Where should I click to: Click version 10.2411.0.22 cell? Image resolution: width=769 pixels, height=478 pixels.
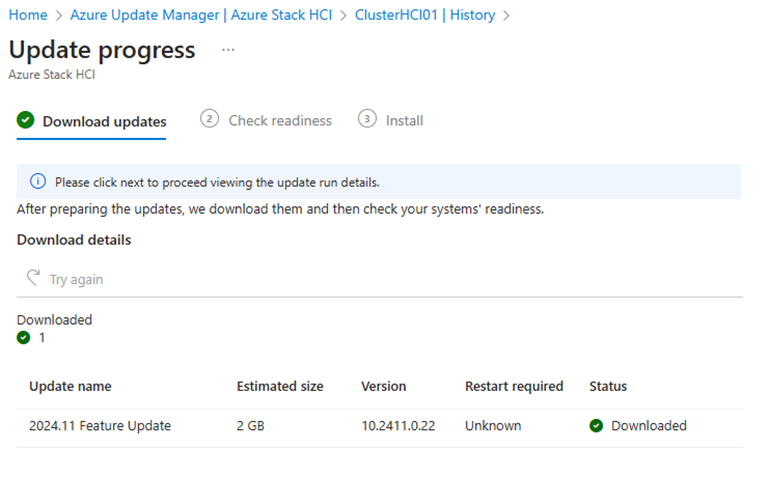398,426
